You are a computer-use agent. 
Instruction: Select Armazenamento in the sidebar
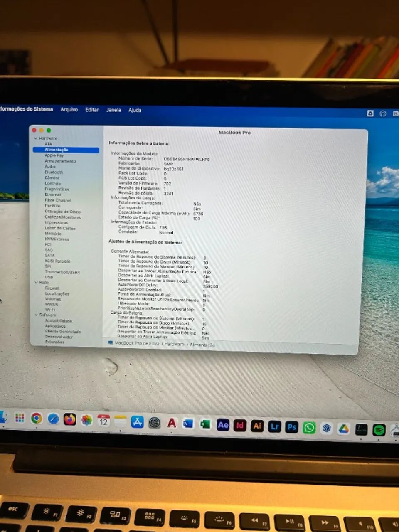point(60,161)
